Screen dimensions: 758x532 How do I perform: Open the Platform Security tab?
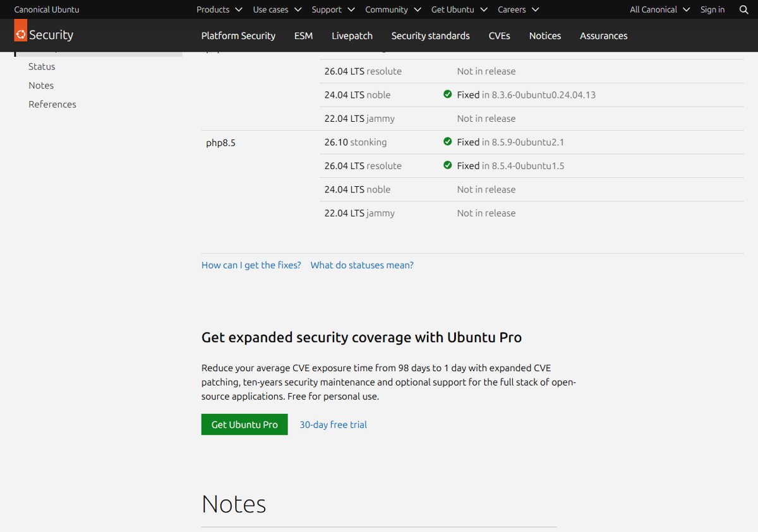click(x=238, y=35)
